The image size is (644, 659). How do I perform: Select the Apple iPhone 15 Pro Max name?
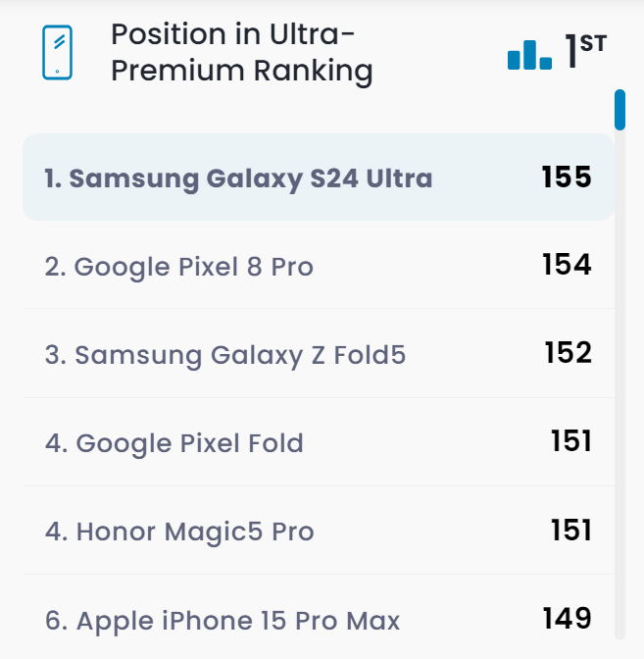223,621
